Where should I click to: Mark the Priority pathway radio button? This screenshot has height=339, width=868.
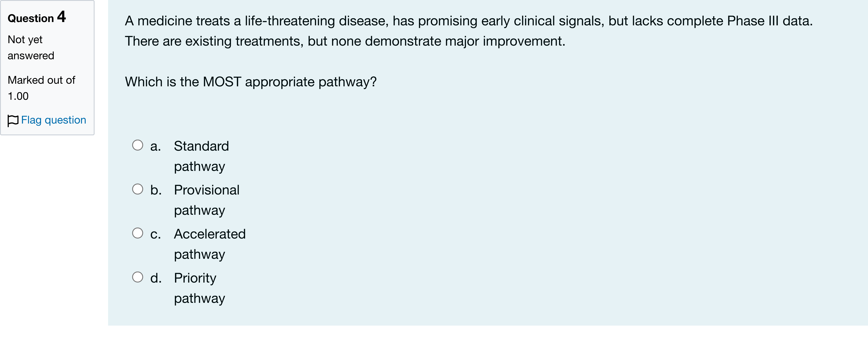tap(137, 277)
